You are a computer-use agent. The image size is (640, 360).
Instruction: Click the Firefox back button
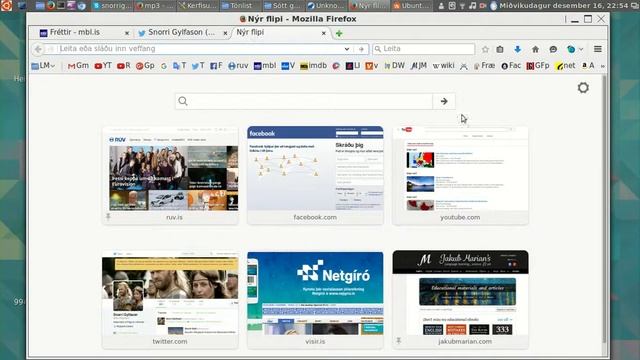[x=38, y=49]
